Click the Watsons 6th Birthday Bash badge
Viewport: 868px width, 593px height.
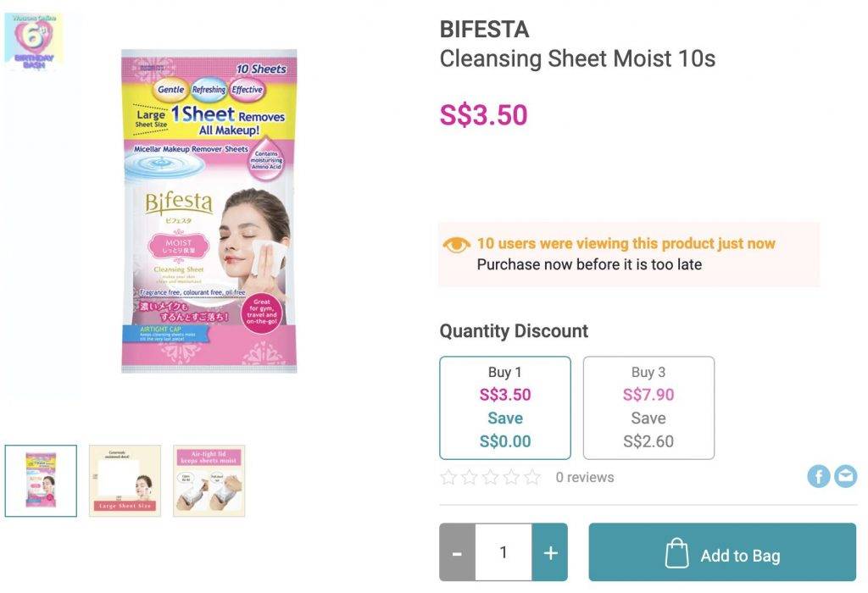[33, 41]
